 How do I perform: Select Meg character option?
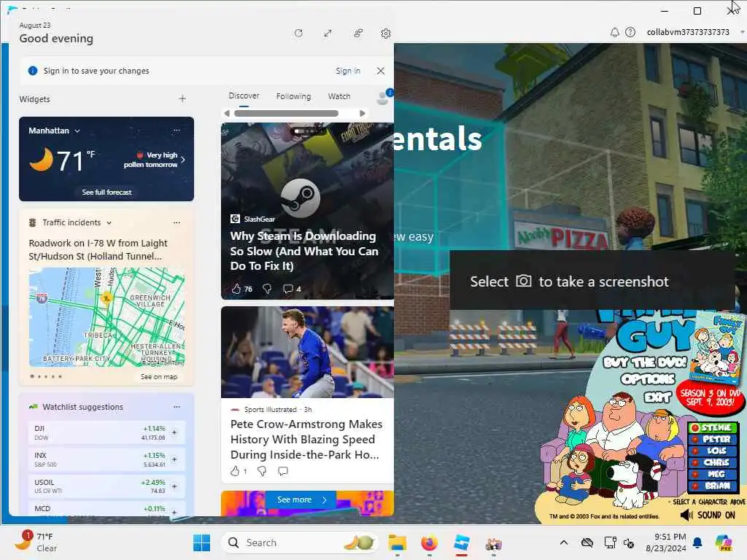click(x=713, y=474)
